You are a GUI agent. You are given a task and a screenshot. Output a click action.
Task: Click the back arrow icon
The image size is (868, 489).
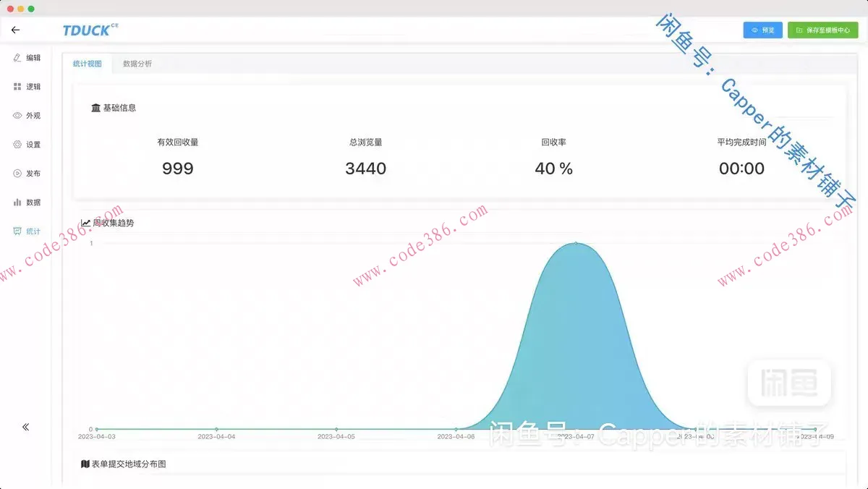click(16, 30)
